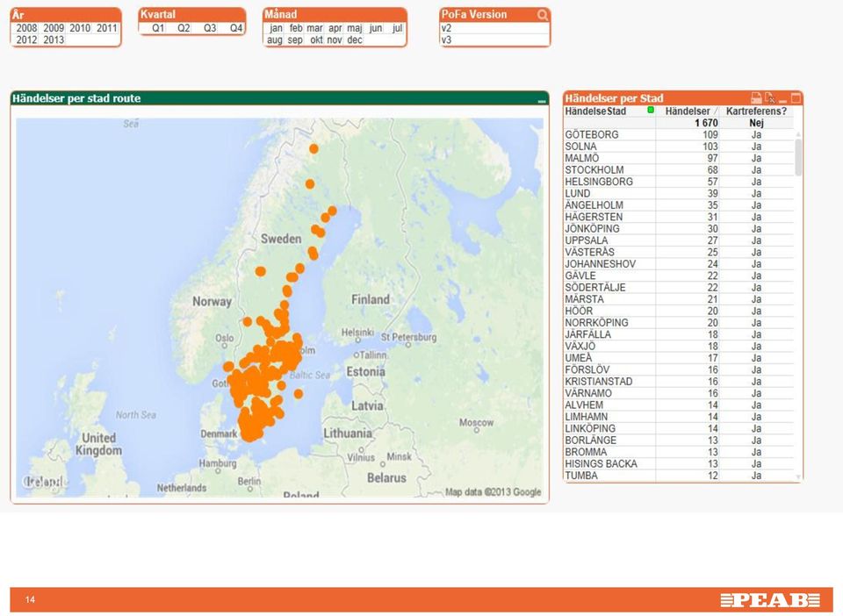The width and height of the screenshot is (843, 616).
Task: Select KRISTIANSTAD in the city table
Action: (x=598, y=382)
